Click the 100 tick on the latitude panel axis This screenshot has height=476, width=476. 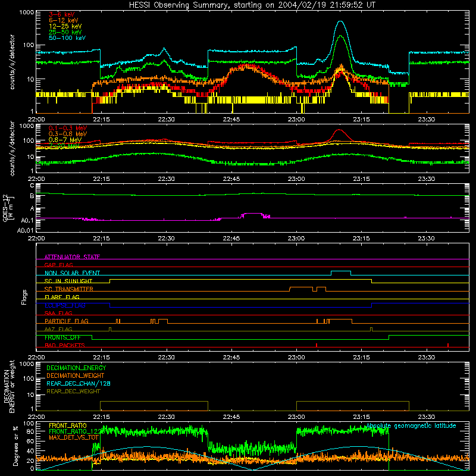pyautogui.click(x=29, y=423)
